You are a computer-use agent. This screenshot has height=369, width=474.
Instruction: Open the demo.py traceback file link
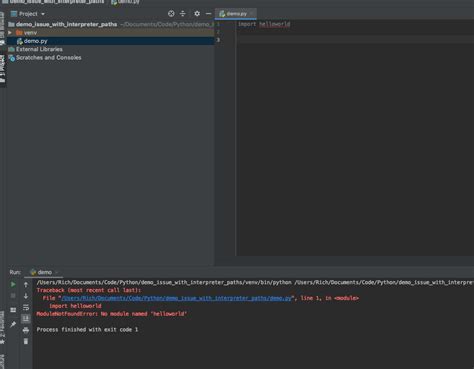176,298
